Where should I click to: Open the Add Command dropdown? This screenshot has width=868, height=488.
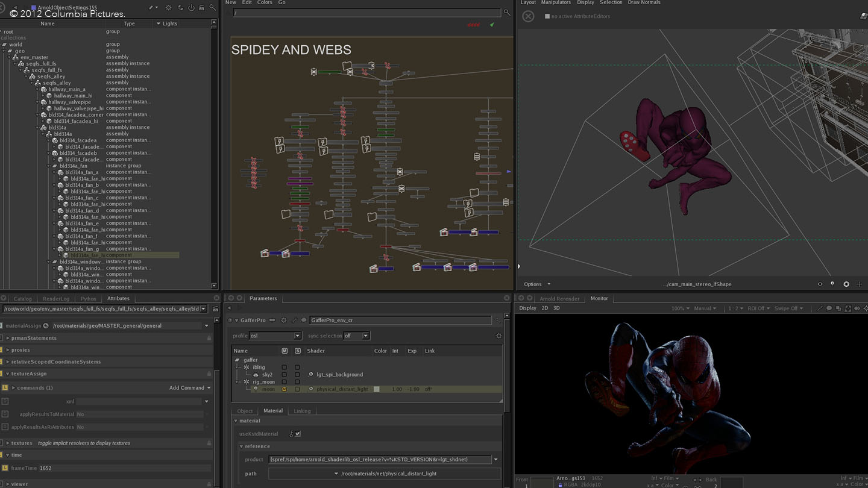[x=190, y=387]
